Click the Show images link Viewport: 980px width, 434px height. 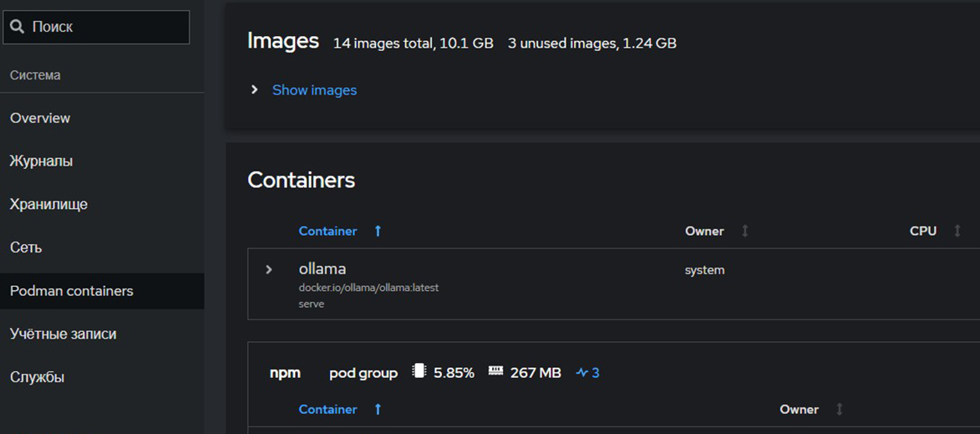314,89
